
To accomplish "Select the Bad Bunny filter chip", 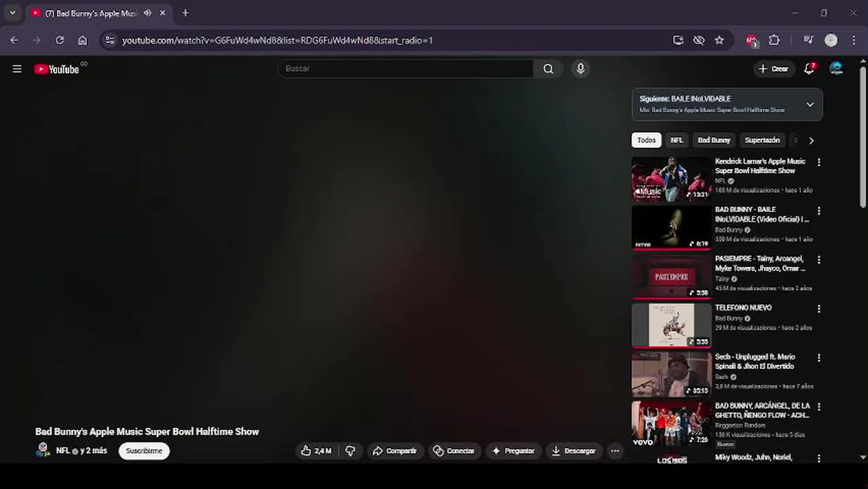I will [x=714, y=140].
